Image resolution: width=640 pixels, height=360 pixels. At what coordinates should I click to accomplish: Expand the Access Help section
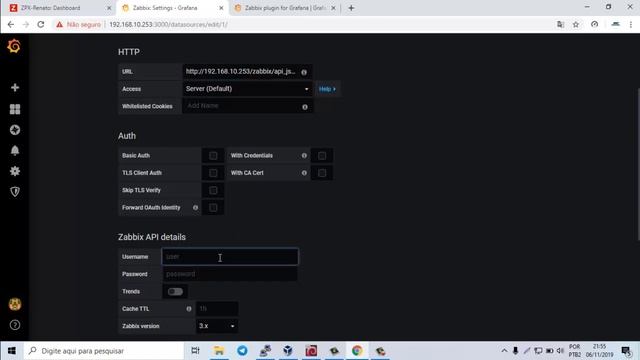327,89
